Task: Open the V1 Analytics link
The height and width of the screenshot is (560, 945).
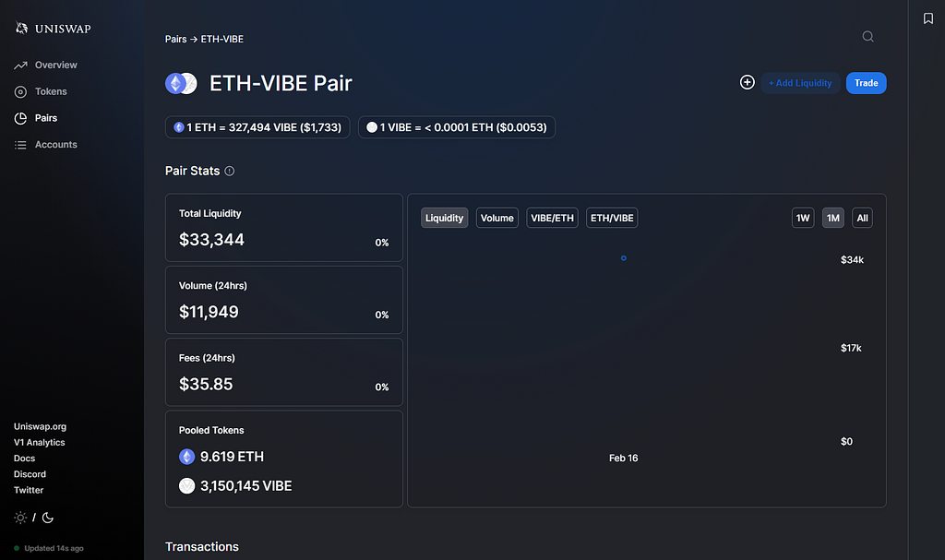Action: [x=39, y=443]
